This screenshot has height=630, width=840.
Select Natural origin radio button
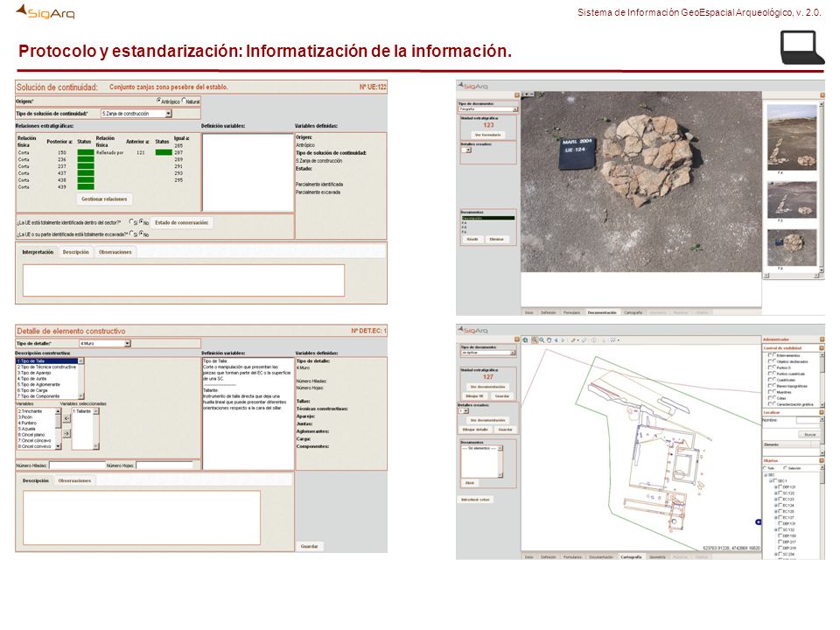pos(184,101)
